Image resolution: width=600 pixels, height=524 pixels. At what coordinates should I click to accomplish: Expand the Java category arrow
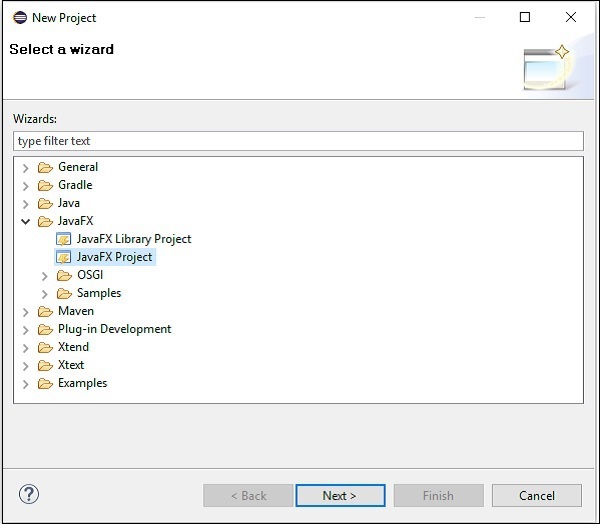point(26,203)
